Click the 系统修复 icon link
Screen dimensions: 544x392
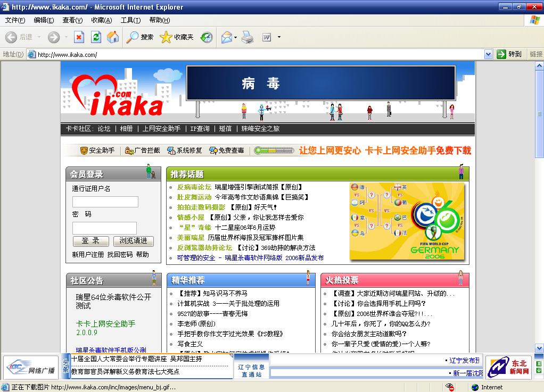(x=184, y=151)
